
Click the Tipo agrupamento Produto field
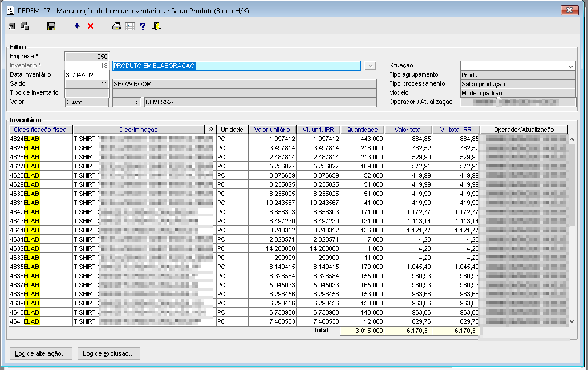click(x=518, y=75)
